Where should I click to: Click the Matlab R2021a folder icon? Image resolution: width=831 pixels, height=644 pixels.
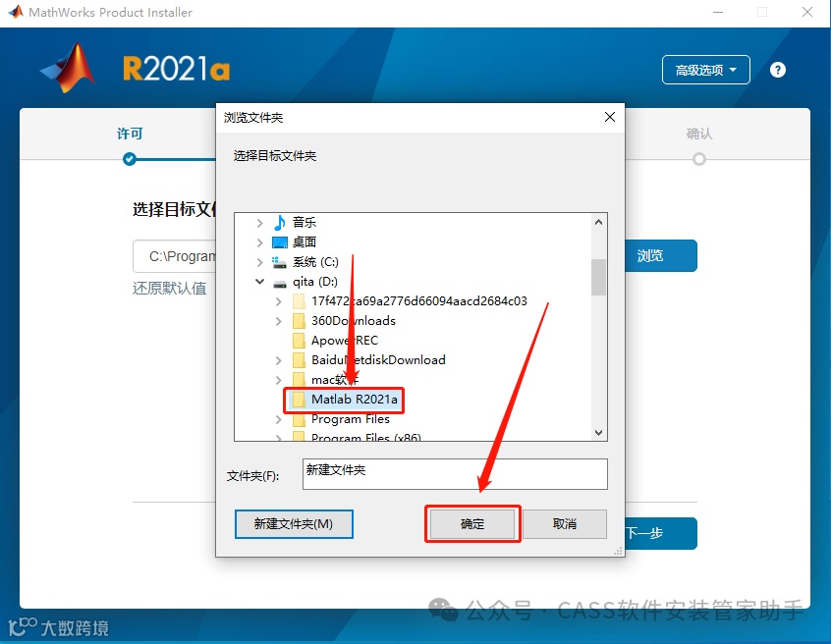click(299, 400)
